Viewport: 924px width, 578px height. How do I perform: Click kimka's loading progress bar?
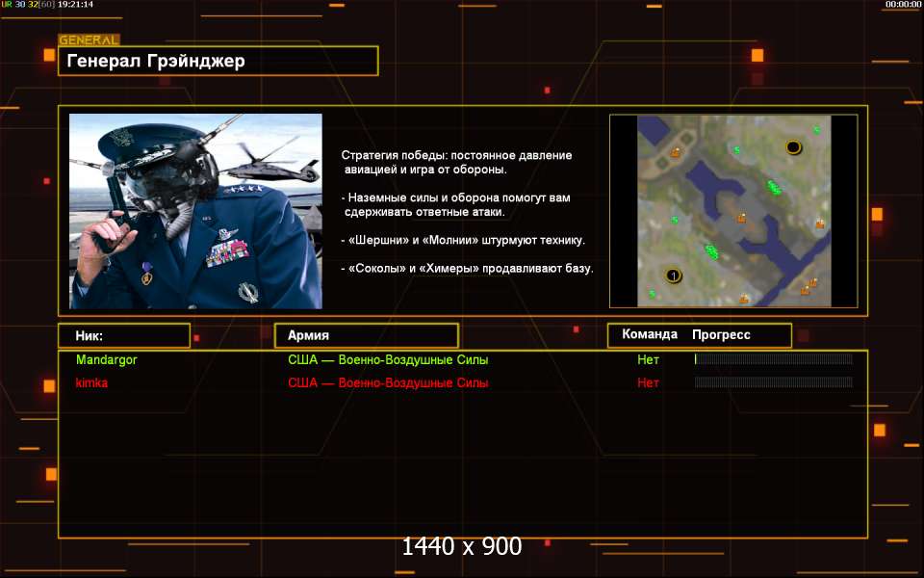click(773, 383)
